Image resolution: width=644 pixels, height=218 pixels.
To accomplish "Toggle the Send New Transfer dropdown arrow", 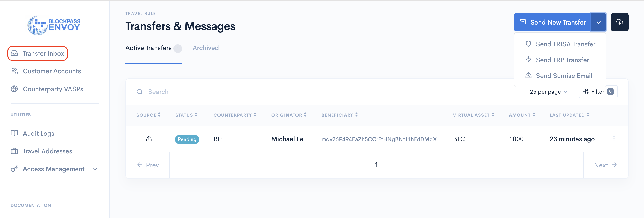I will (598, 22).
